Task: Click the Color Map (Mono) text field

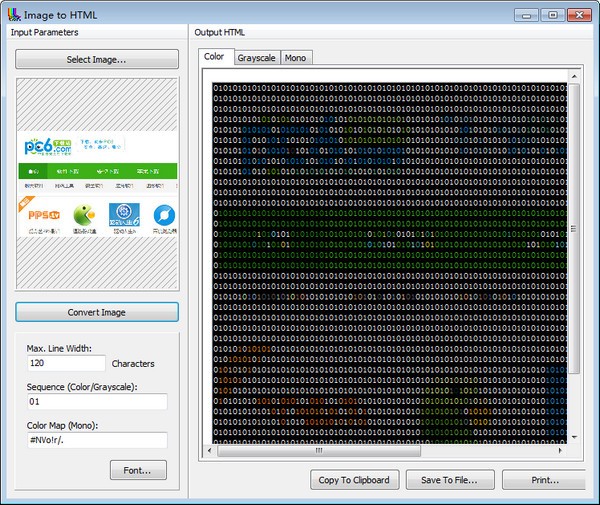Action: point(97,440)
